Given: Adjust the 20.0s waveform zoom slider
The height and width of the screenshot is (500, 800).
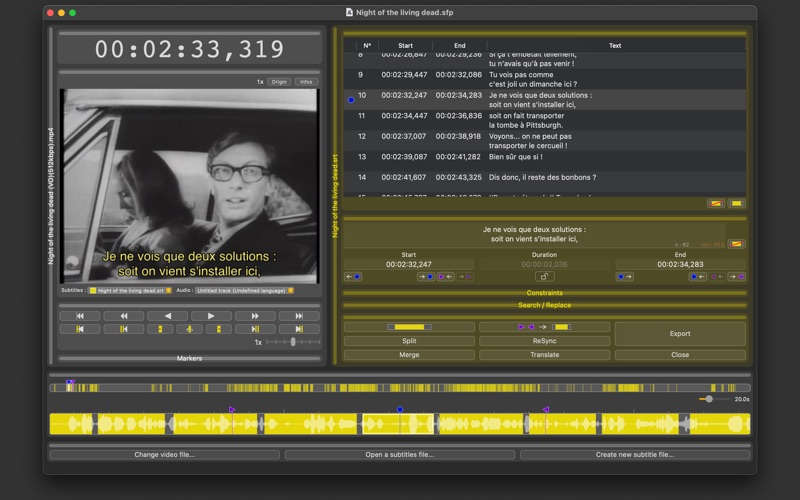Looking at the screenshot, I should click(709, 399).
